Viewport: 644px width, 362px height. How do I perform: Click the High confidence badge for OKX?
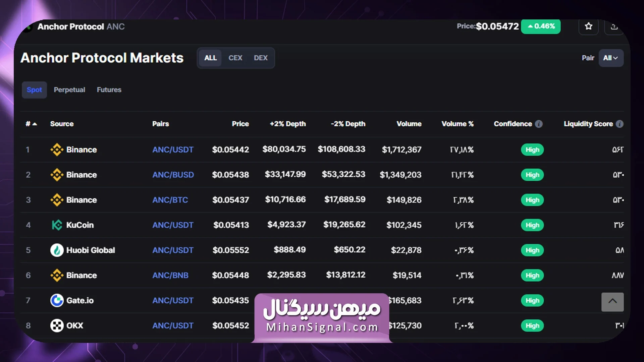(x=532, y=326)
